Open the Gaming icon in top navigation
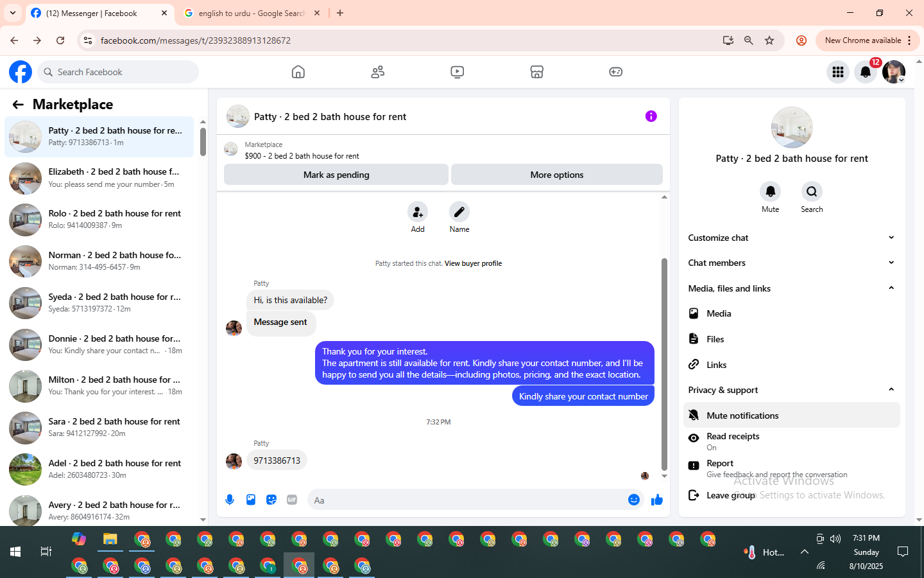924x578 pixels. (x=616, y=72)
